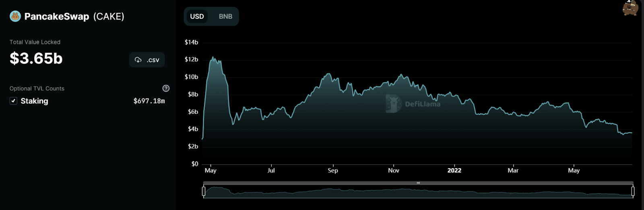Image resolution: width=644 pixels, height=210 pixels.
Task: Download data with the .csv button
Action: [x=147, y=60]
